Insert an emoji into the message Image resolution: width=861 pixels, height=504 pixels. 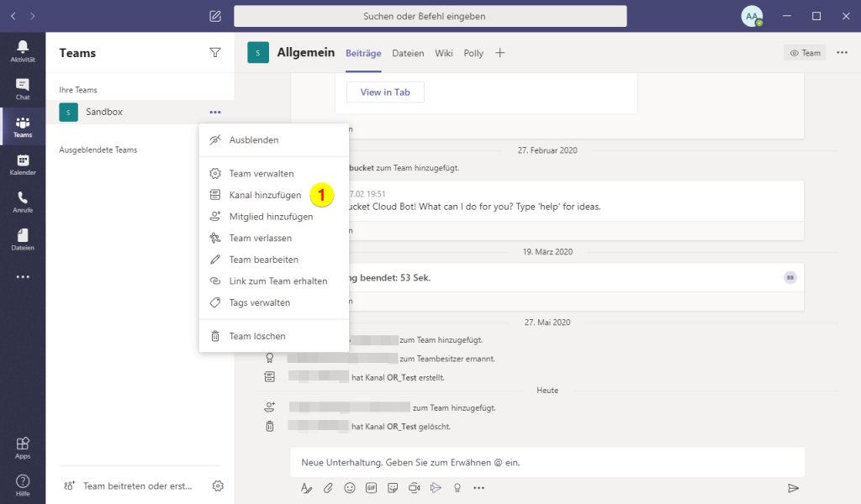(350, 487)
